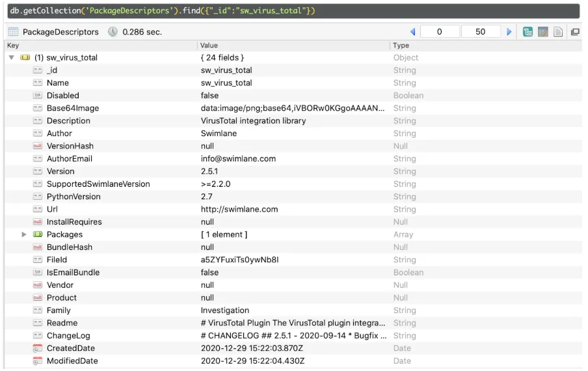
Task: Select the CreatedDate field row
Action: click(x=293, y=348)
